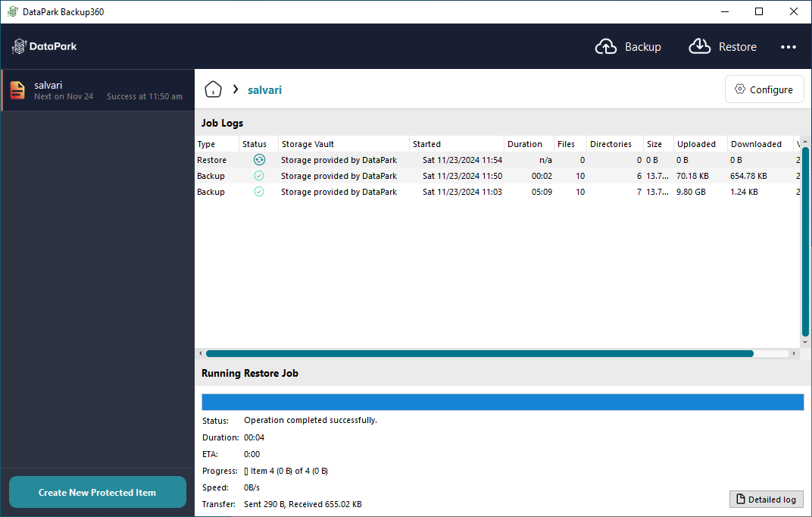Image resolution: width=812 pixels, height=517 pixels.
Task: Open the Detailed log
Action: 767,500
